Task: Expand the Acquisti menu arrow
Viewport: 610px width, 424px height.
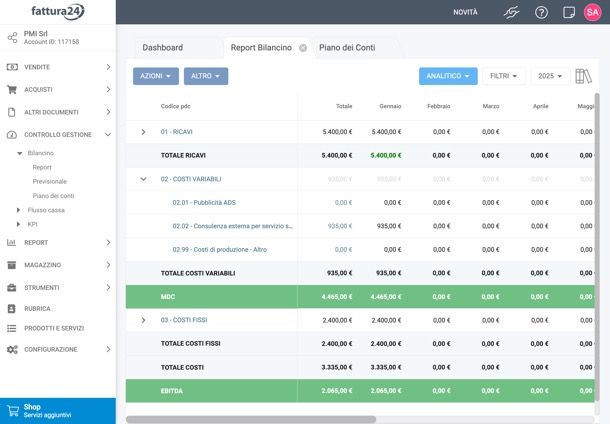Action: pos(108,89)
